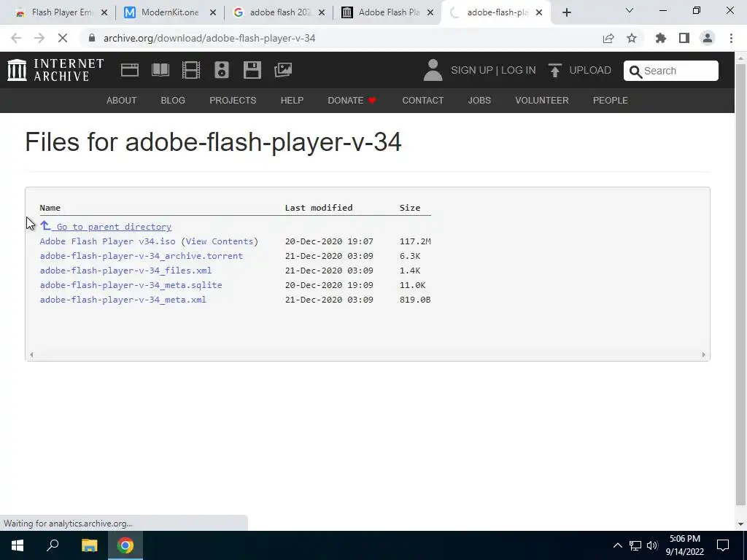
Task: Open the volume control in system tray
Action: [652, 545]
